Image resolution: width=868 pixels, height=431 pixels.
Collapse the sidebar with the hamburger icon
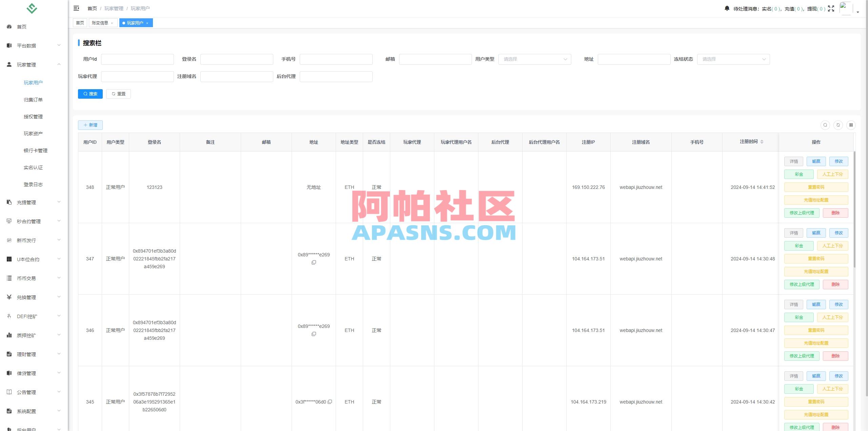click(76, 8)
